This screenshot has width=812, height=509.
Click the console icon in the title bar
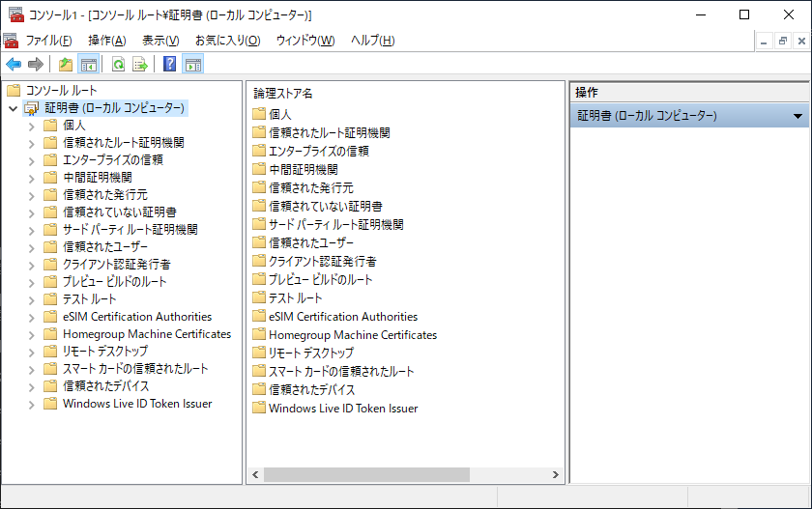16,14
